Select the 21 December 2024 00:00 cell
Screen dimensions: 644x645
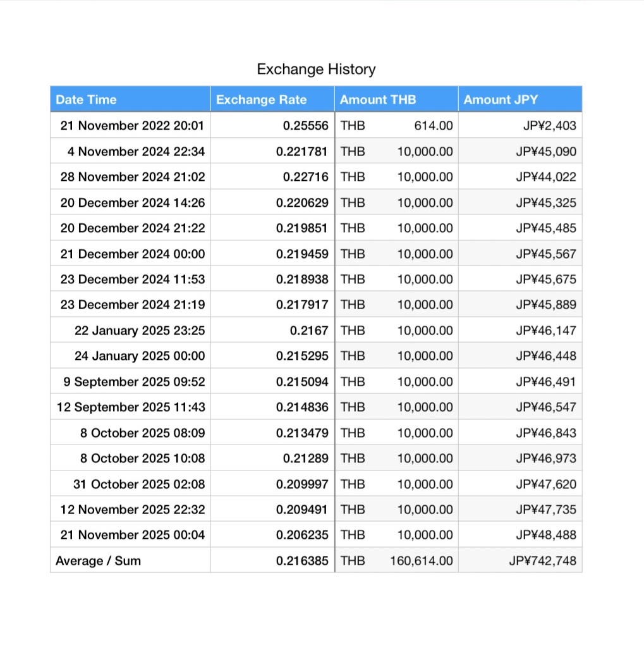tap(130, 254)
